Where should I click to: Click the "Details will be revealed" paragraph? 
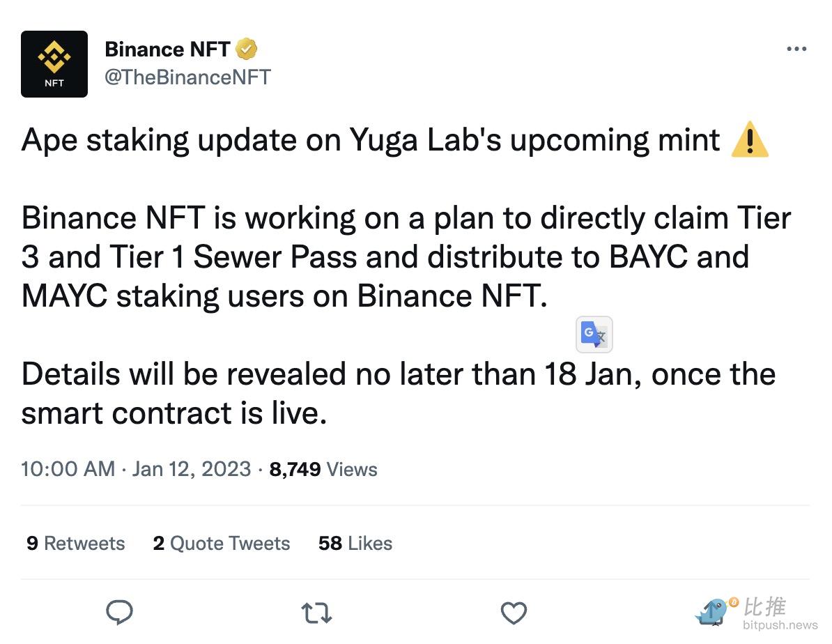click(x=398, y=394)
